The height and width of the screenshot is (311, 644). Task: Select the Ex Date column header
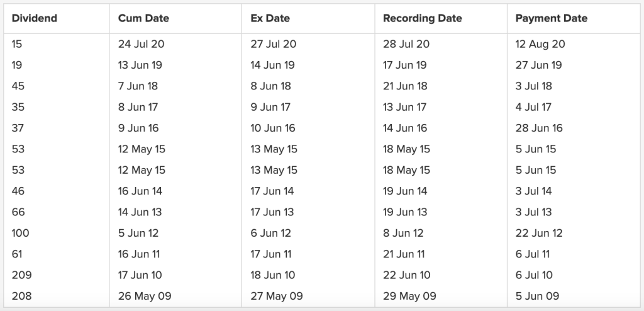pos(270,18)
